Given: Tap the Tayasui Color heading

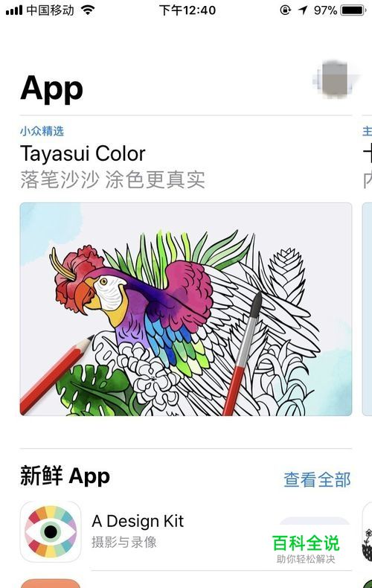Looking at the screenshot, I should coord(83,153).
